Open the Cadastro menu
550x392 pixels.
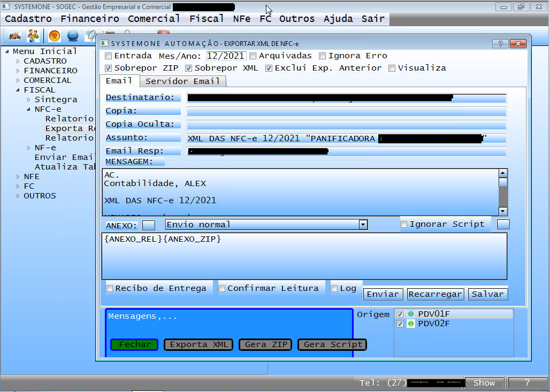28,19
